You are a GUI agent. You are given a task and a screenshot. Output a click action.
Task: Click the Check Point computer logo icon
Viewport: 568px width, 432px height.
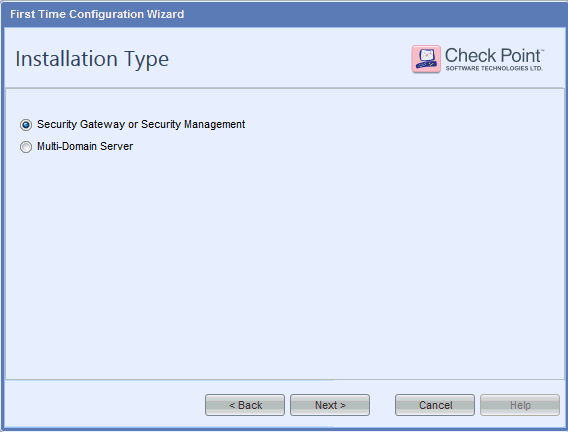click(x=426, y=59)
